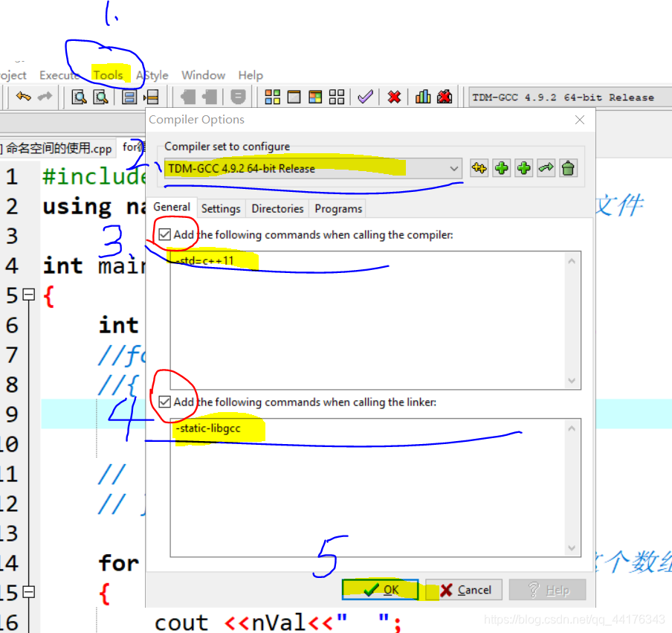This screenshot has width=672, height=633.
Task: Click the copy current compiler set icon
Action: (x=524, y=168)
